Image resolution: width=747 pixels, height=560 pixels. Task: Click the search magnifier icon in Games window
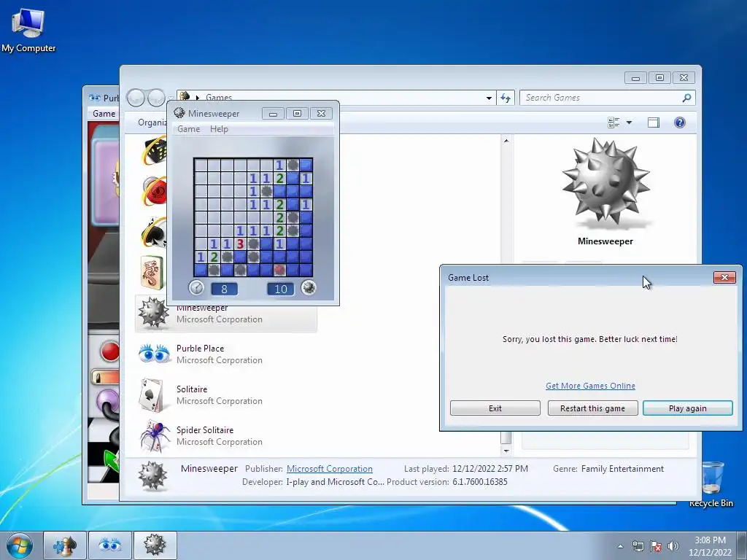click(686, 98)
